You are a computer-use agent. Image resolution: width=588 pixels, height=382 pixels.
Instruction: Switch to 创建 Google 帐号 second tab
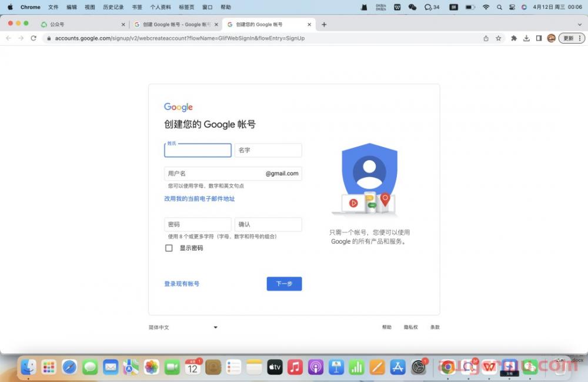click(x=176, y=24)
